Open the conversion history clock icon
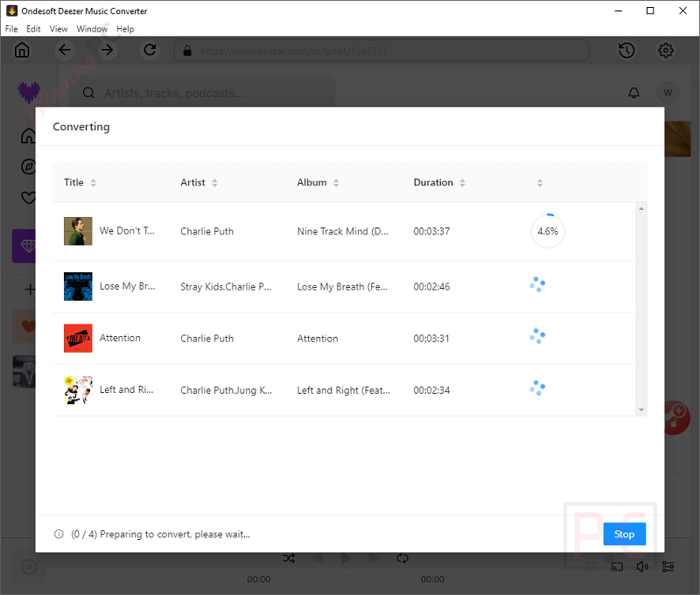700x595 pixels. 626,51
